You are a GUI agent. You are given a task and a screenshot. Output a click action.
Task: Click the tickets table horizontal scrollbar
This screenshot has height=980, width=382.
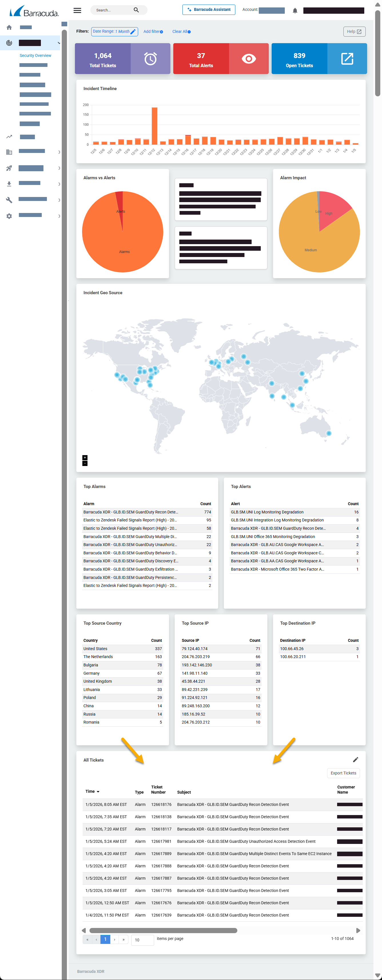(x=163, y=931)
